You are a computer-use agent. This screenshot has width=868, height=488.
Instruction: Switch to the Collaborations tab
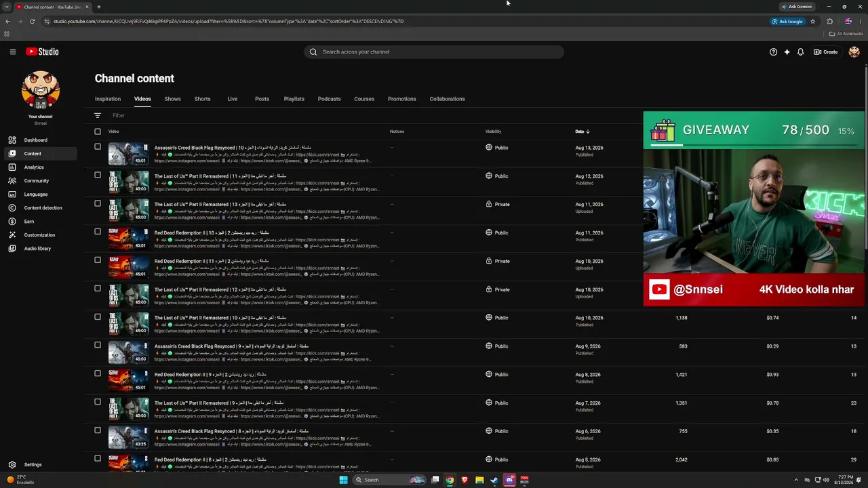click(448, 99)
